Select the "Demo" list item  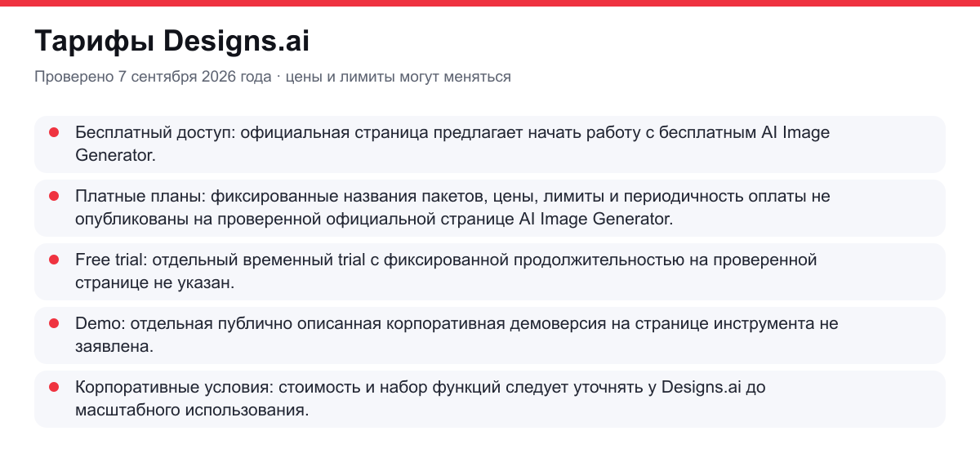[x=490, y=335]
